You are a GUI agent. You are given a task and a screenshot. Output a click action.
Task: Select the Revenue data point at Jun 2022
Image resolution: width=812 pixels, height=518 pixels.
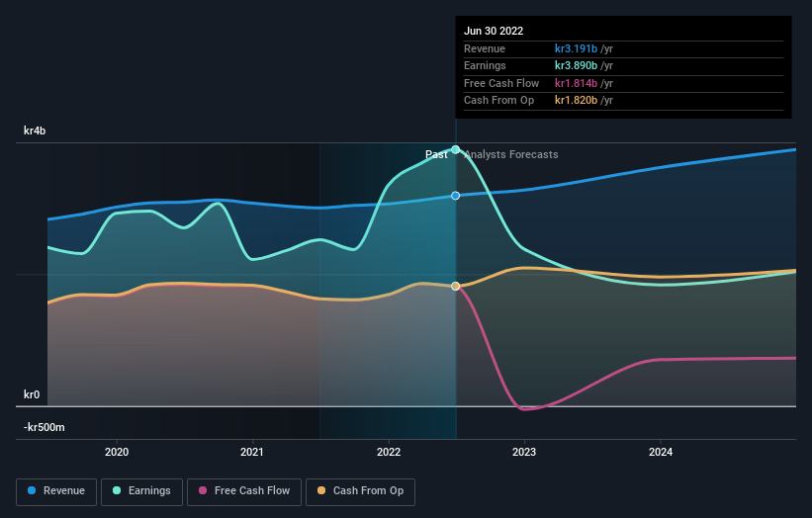456,196
